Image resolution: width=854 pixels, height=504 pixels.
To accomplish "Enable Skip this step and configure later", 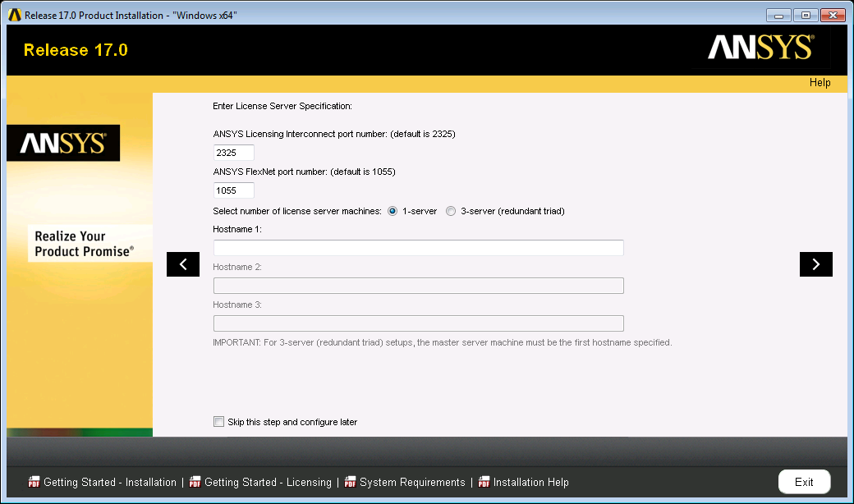I will pos(218,422).
